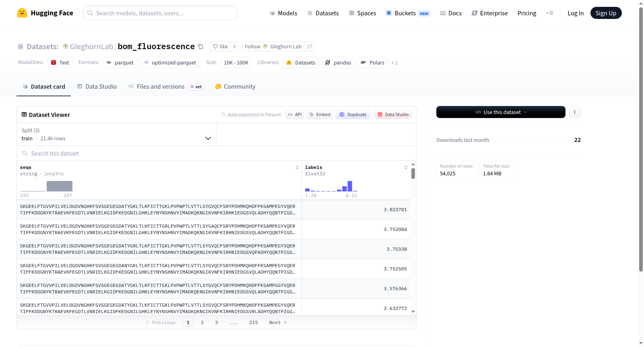This screenshot has height=347, width=644.
Task: Open Data Studio from the viewer header
Action: (x=393, y=114)
